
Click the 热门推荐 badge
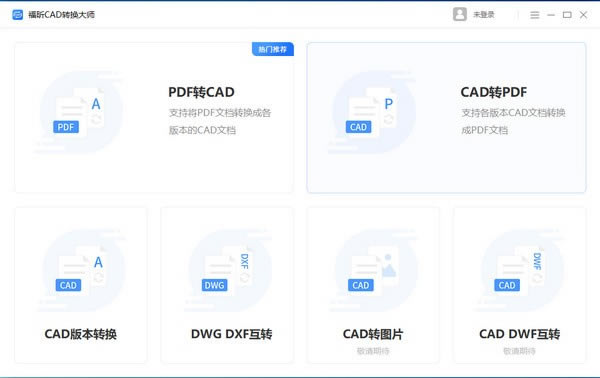(x=273, y=49)
